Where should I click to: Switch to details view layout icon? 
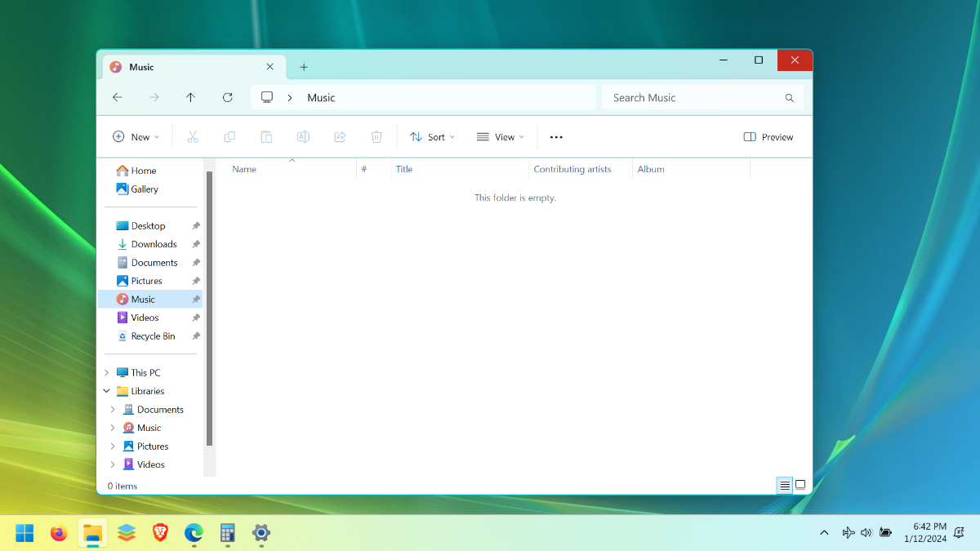785,485
